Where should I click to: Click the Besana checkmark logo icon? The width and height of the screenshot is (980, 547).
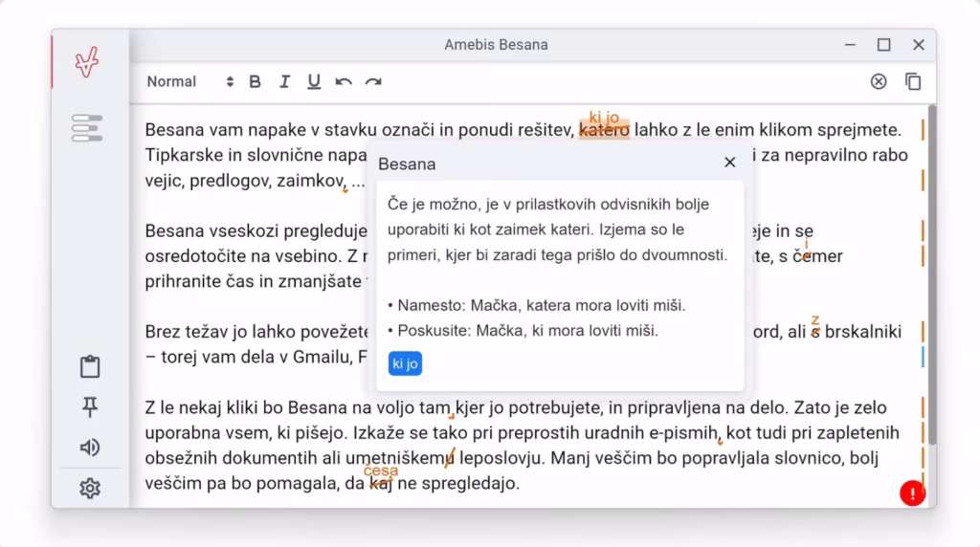coord(88,63)
